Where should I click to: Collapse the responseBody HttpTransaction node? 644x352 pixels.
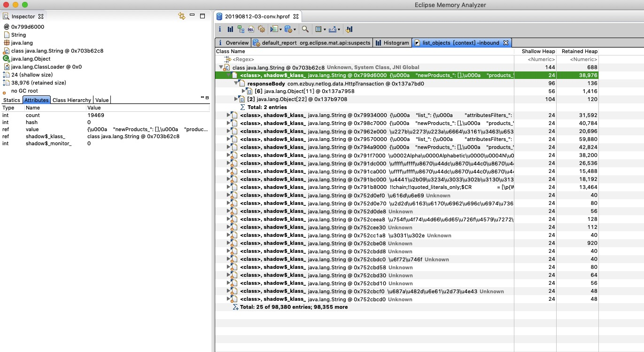point(236,83)
